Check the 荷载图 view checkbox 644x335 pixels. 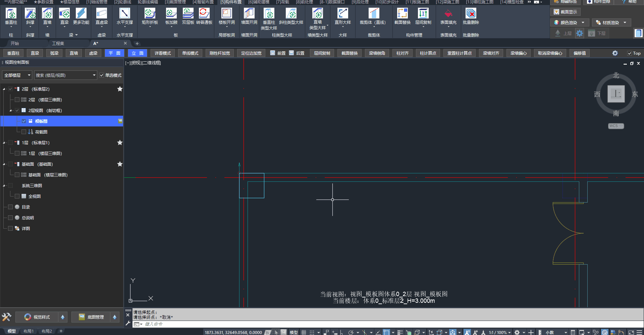pos(24,132)
